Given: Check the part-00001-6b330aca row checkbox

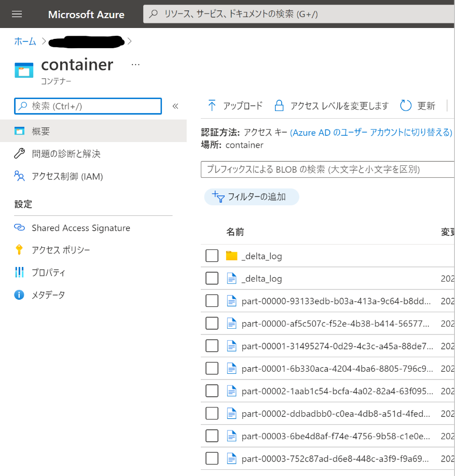Looking at the screenshot, I should coord(212,368).
